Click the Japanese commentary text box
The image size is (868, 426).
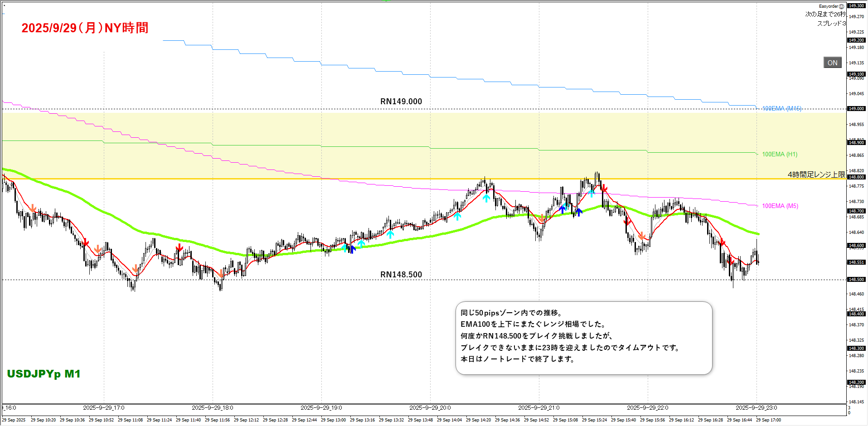(x=583, y=338)
